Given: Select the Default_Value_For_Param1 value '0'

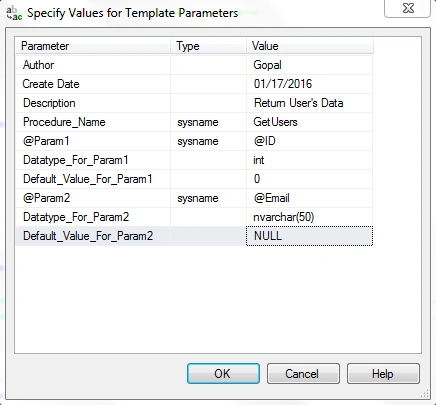Looking at the screenshot, I should point(309,179).
